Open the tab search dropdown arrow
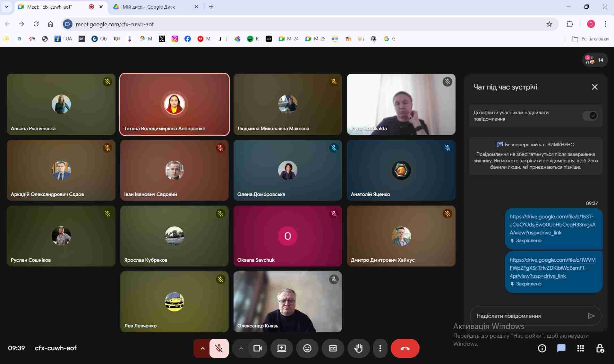The width and height of the screenshot is (614, 364). point(6,7)
